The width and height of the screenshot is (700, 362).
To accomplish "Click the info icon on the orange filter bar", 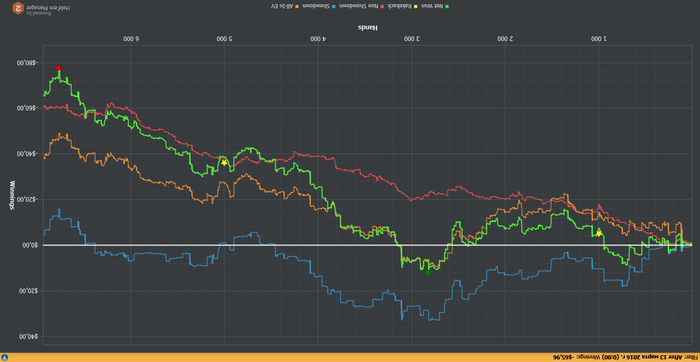I will tap(4, 358).
